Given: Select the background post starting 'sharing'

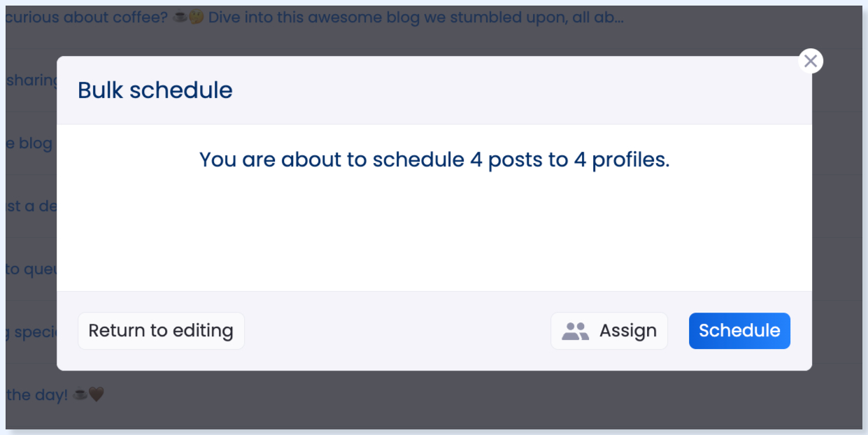Looking at the screenshot, I should (x=31, y=80).
